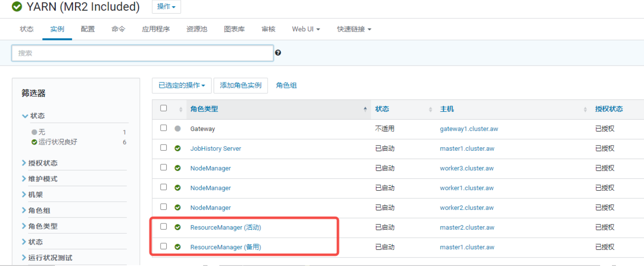Viewport: 644px width, 266px height.
Task: Click the YARN service green health icon
Action: point(17,7)
